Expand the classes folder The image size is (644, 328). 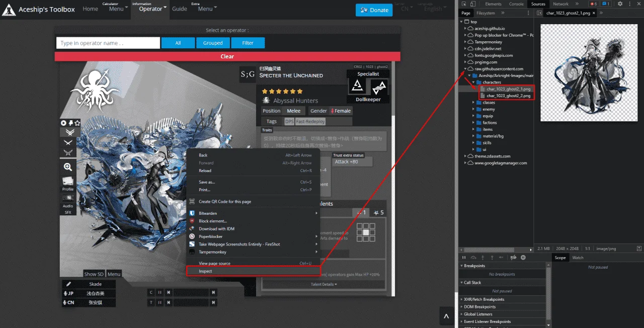pyautogui.click(x=473, y=103)
